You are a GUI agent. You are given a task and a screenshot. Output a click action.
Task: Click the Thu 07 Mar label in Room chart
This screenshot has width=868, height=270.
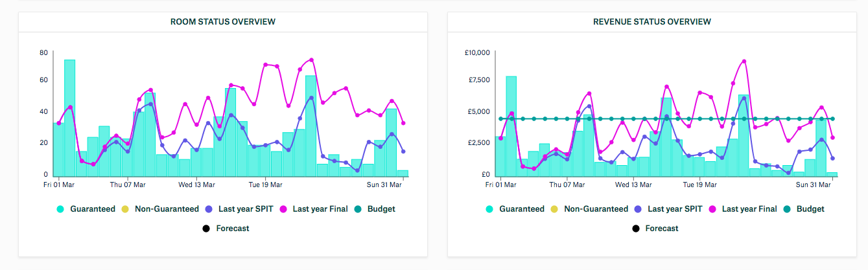click(127, 185)
